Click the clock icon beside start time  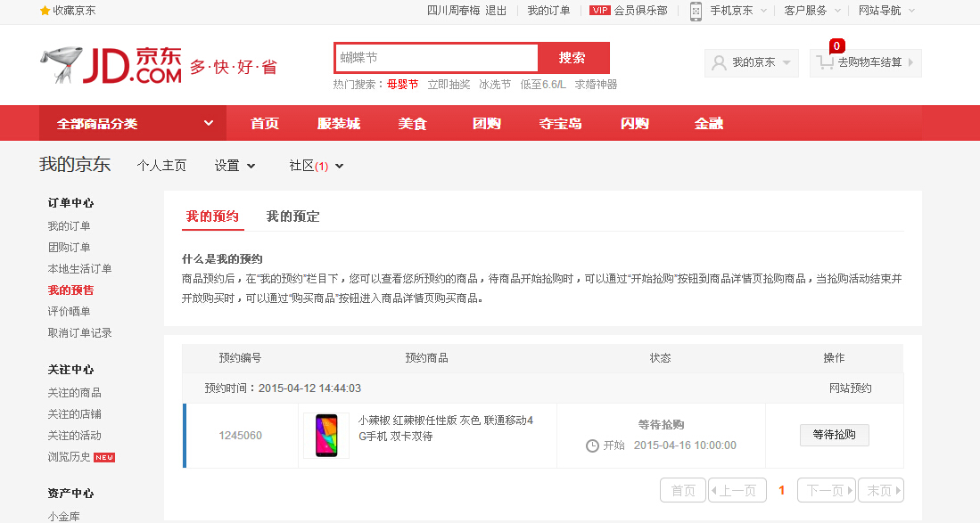pos(592,445)
